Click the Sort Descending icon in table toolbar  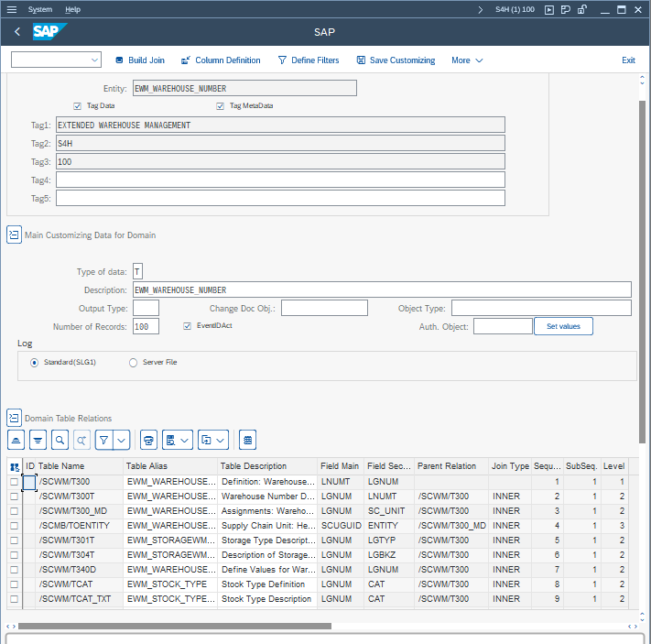(x=38, y=440)
